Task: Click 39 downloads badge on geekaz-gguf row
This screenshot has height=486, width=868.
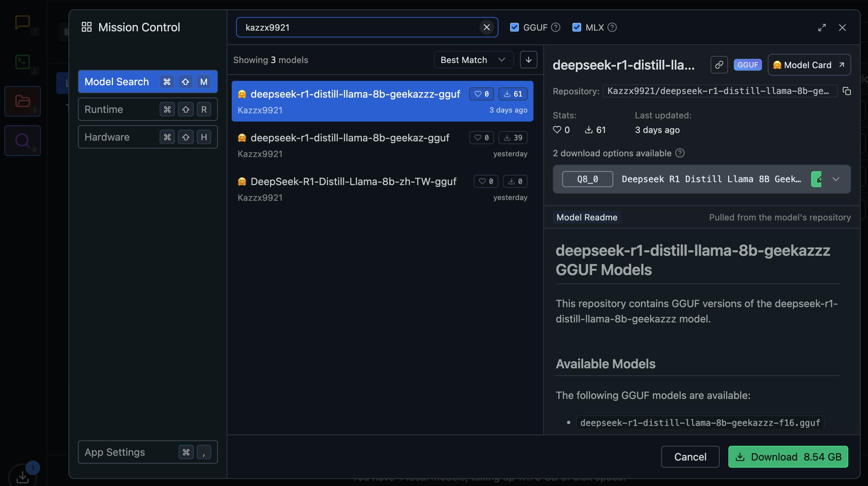Action: click(x=513, y=138)
